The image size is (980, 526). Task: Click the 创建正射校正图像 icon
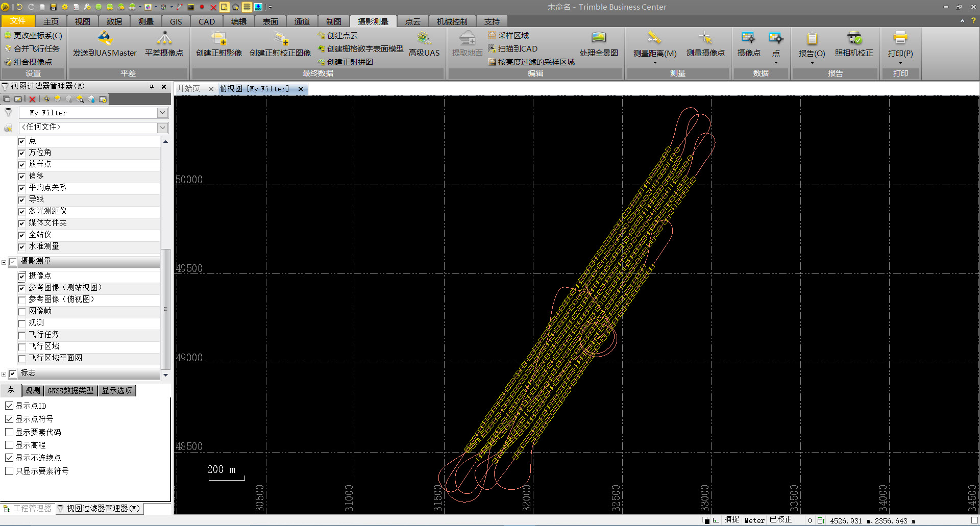pyautogui.click(x=280, y=38)
